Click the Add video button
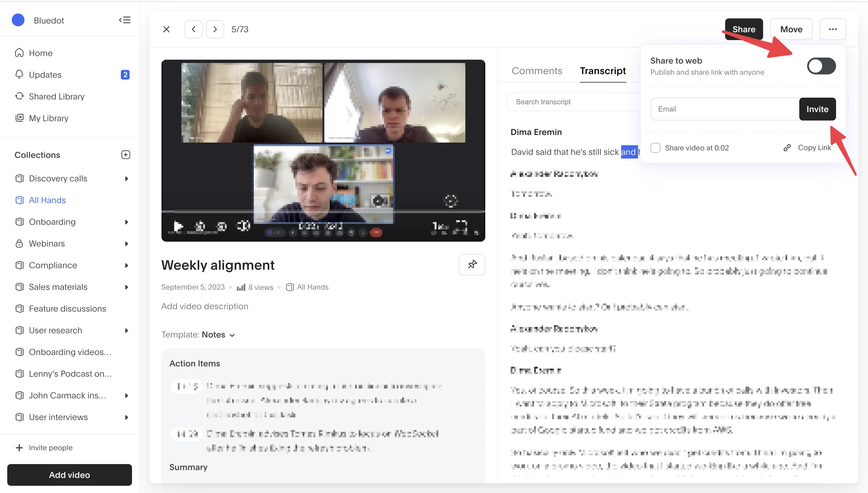The width and height of the screenshot is (868, 493). [x=69, y=475]
